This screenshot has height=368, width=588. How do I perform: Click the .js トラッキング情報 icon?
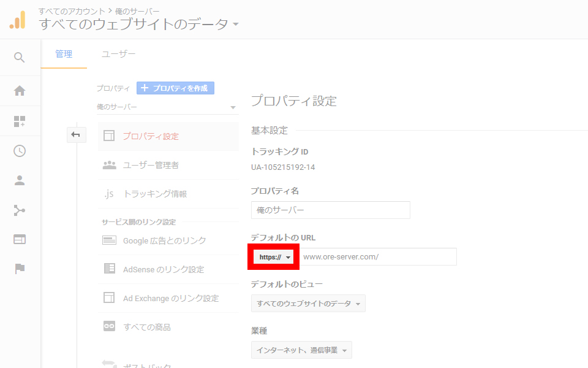point(109,194)
